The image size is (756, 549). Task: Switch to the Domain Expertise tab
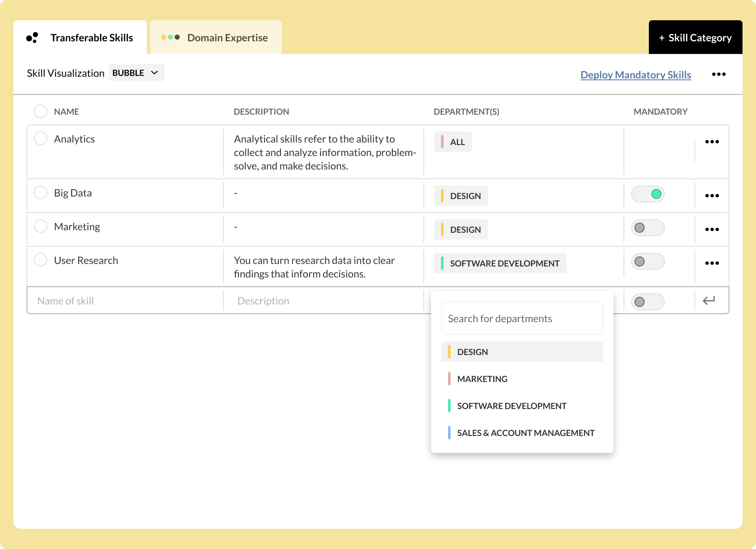click(227, 37)
